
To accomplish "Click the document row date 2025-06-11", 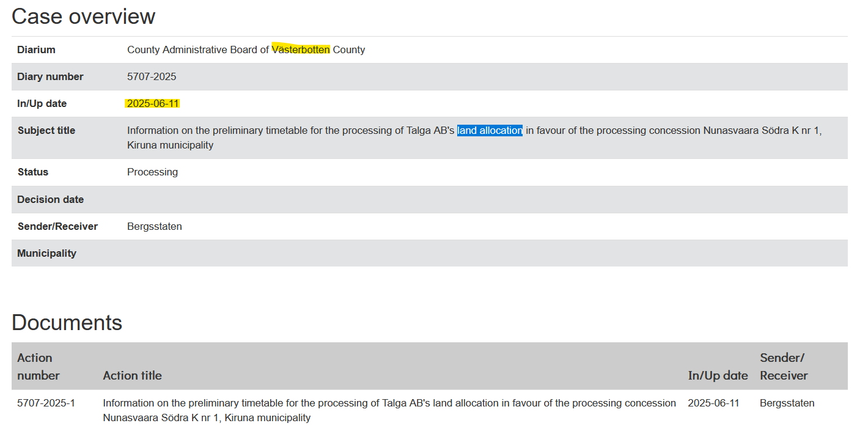I will click(x=713, y=403).
